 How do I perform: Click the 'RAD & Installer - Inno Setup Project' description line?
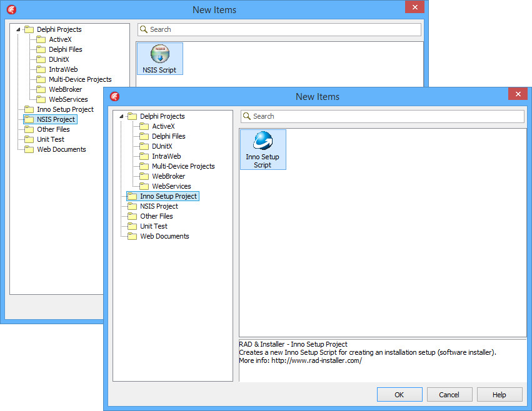[293, 344]
